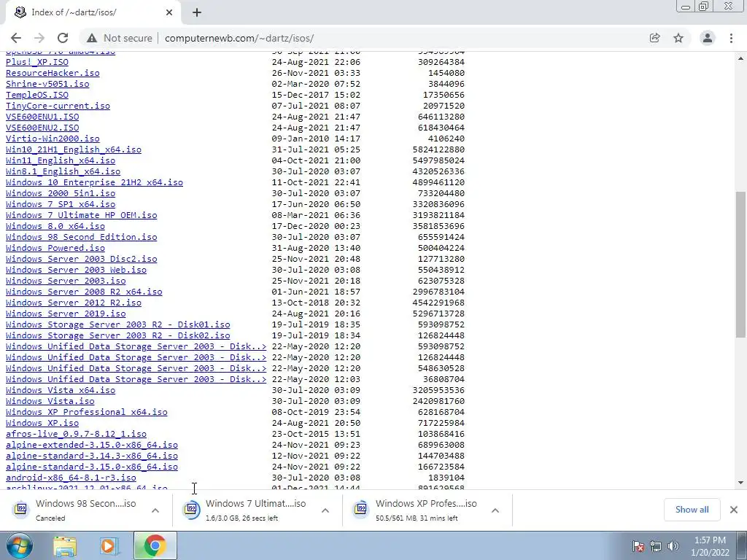Open a new browser tab

197,12
